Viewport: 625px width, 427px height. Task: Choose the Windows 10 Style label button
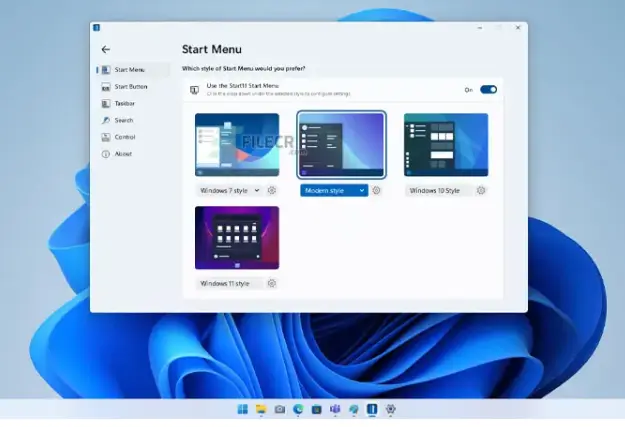tap(437, 190)
